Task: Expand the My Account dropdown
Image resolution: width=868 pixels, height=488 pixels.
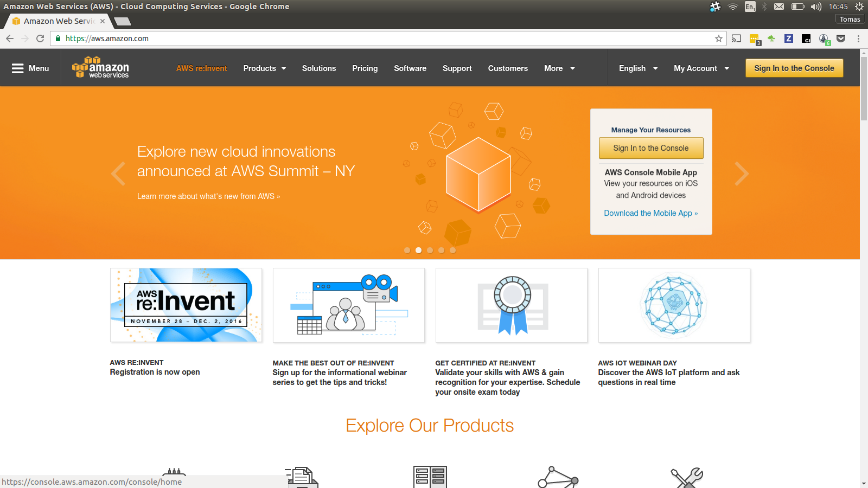Action: 701,68
